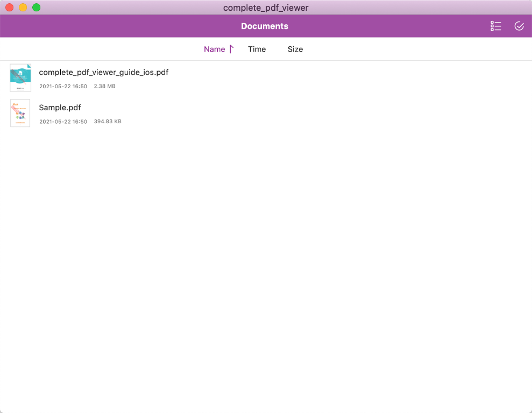
Task: Sort documents by Time
Action: tap(257, 49)
